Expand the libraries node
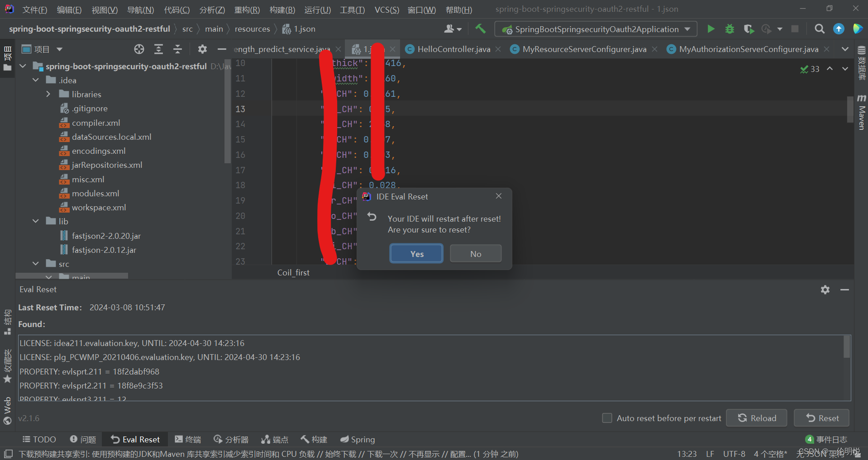This screenshot has height=460, width=868. coord(48,94)
